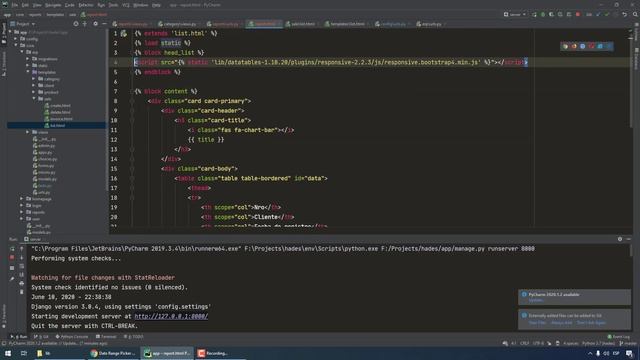Expand the homepage folder arrow
The height and width of the screenshot is (360, 640).
pos(22,199)
